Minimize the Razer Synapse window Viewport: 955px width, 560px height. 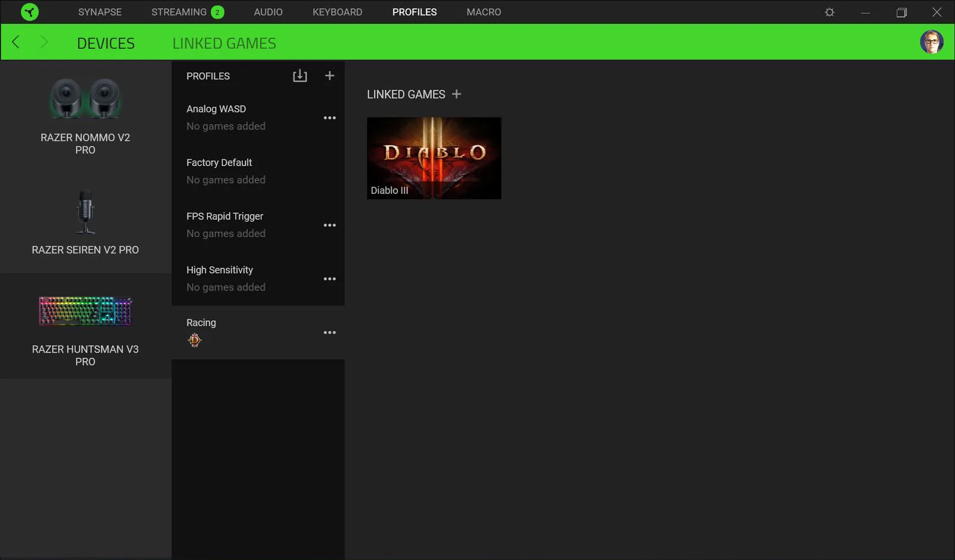coord(865,12)
